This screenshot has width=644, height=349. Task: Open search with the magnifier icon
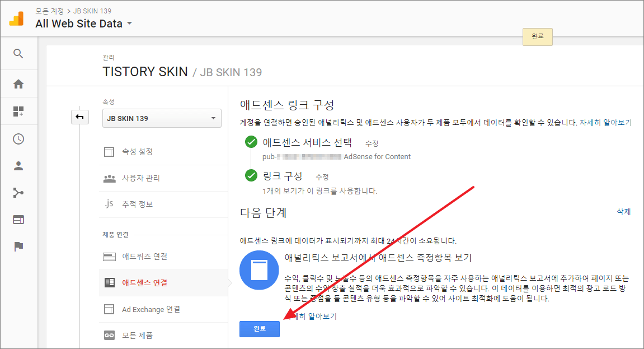pyautogui.click(x=18, y=53)
